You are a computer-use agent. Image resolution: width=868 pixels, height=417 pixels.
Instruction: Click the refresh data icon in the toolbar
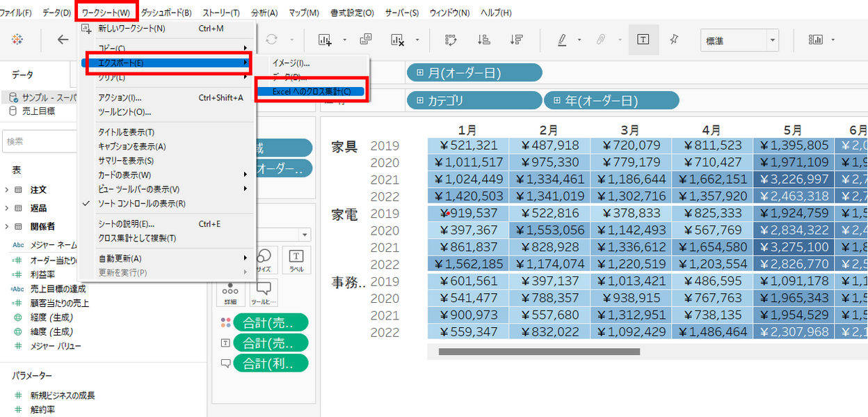tap(272, 40)
